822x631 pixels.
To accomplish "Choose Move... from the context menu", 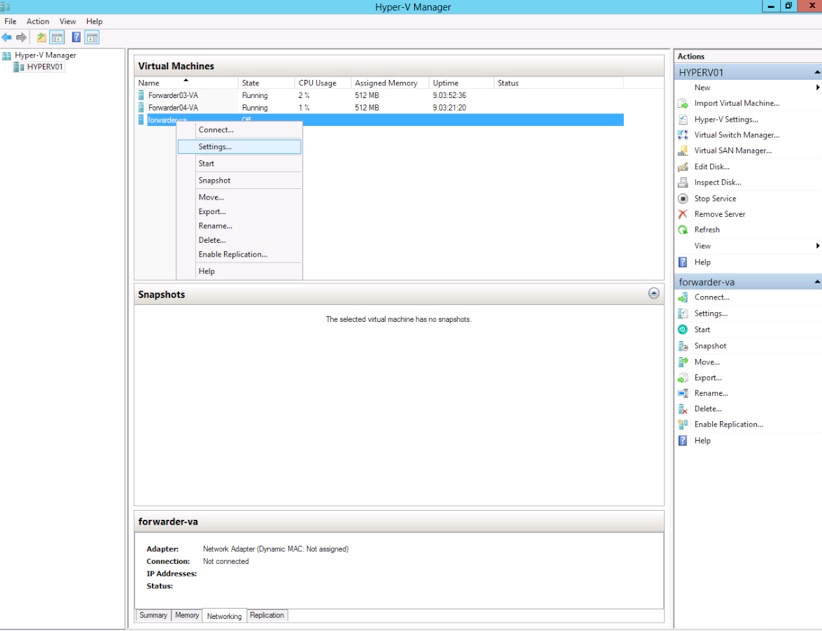I will pos(240,198).
